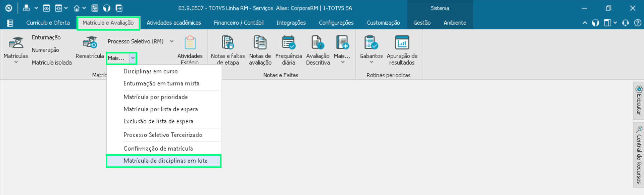The height and width of the screenshot is (195, 644).
Task: Switch to Currículo e Oferta tab
Action: pos(48,23)
